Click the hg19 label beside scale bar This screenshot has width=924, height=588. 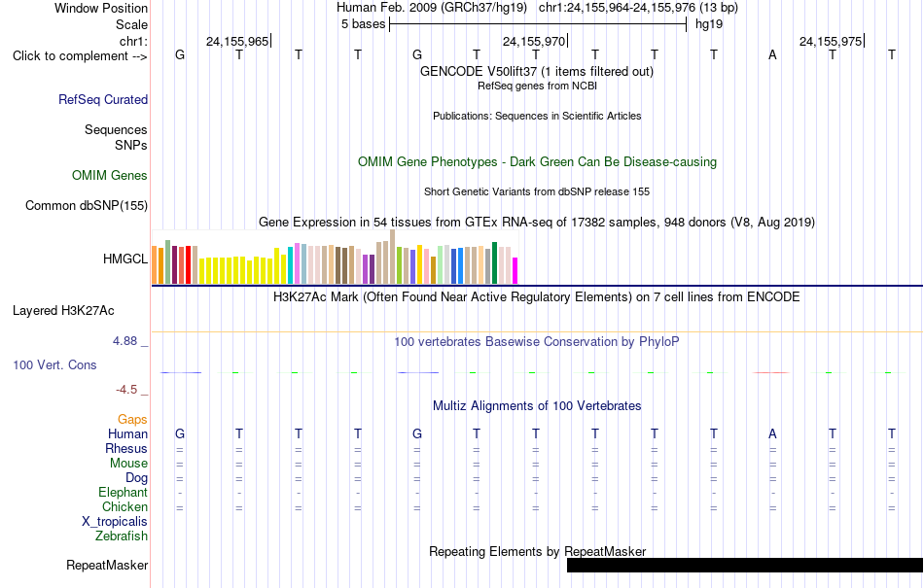click(x=709, y=24)
